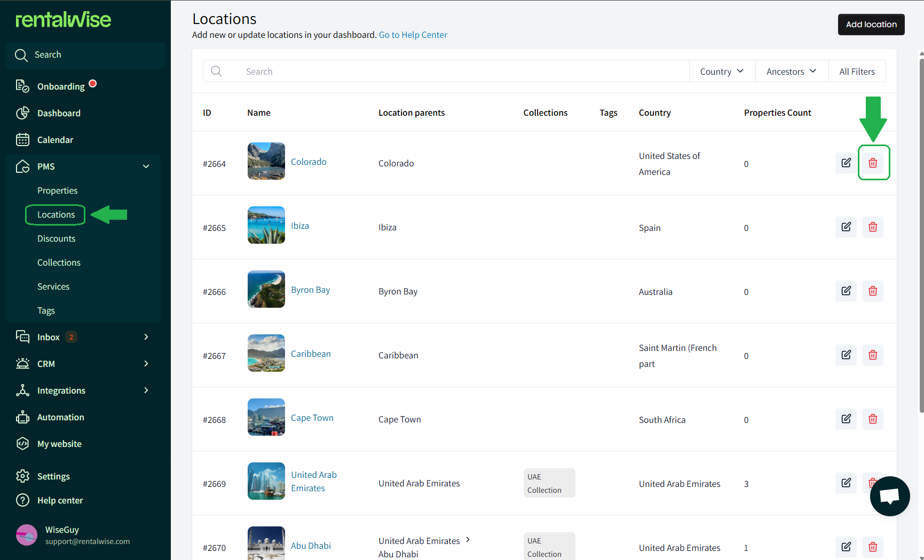This screenshot has height=560, width=924.
Task: Open the edit icon for Cape Town
Action: tap(846, 419)
